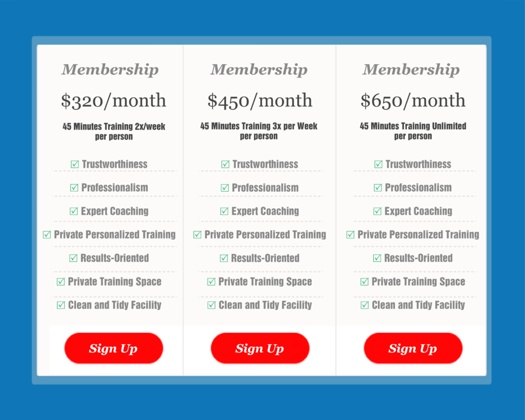Toggle the Expert Coaching checkbox in $650 plan
525x420 pixels.
click(x=377, y=211)
